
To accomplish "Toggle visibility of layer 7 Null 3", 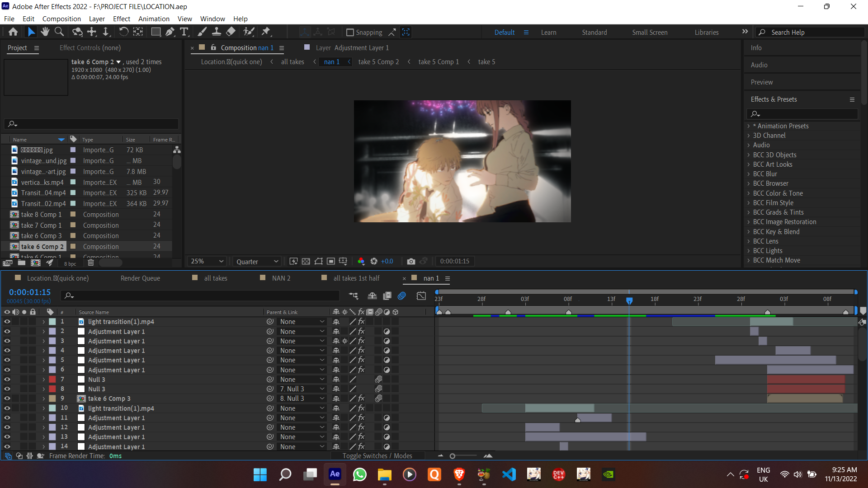I will coord(7,380).
